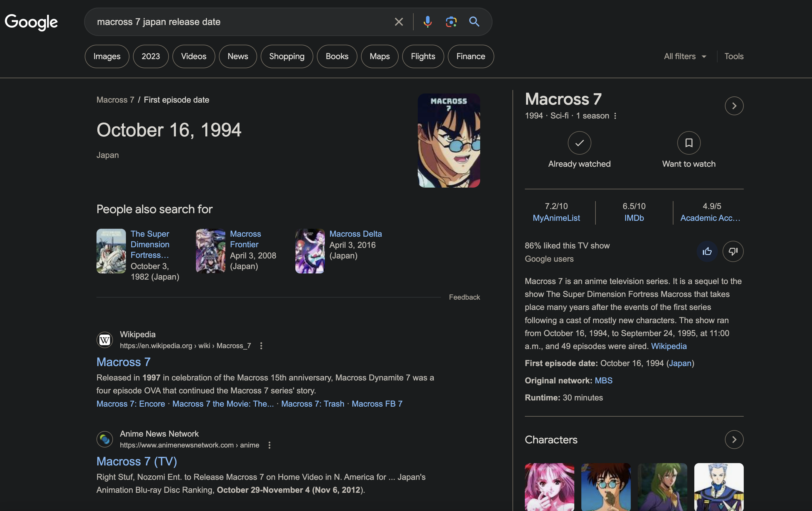The image size is (812, 511).
Task: Open Macross FB 7 sitelink
Action: 377,404
